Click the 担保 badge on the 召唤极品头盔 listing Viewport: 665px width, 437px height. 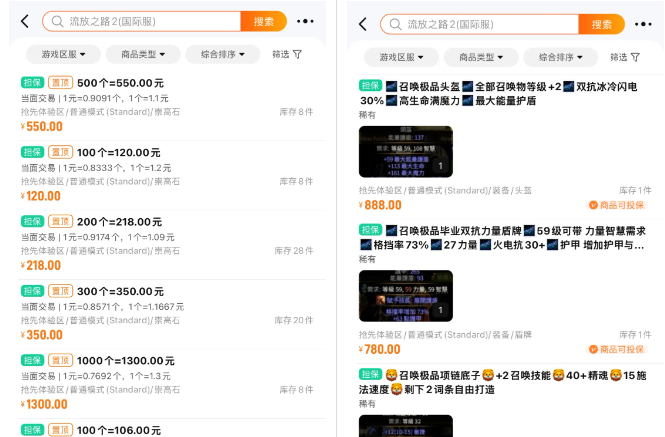pos(370,86)
